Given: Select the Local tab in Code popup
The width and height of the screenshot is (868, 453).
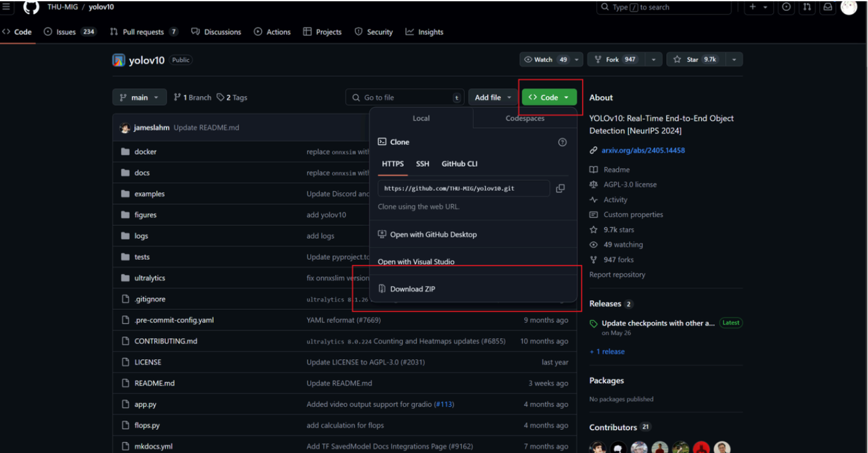Looking at the screenshot, I should (421, 119).
